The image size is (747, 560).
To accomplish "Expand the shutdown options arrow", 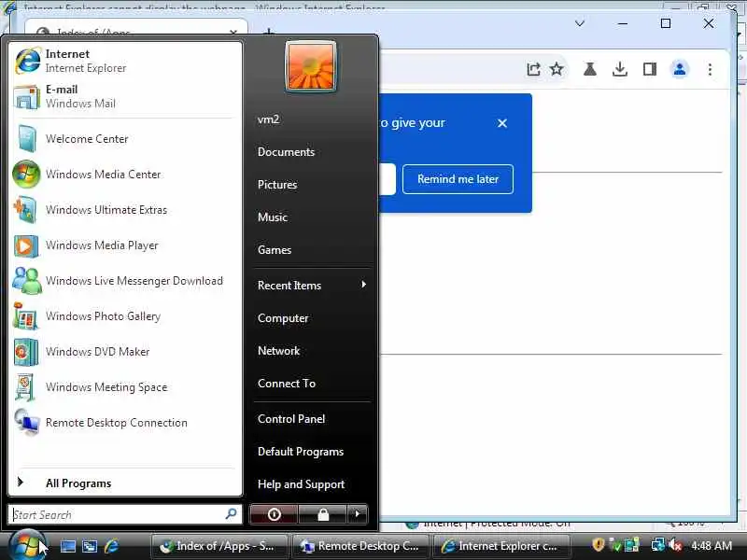I will [358, 514].
